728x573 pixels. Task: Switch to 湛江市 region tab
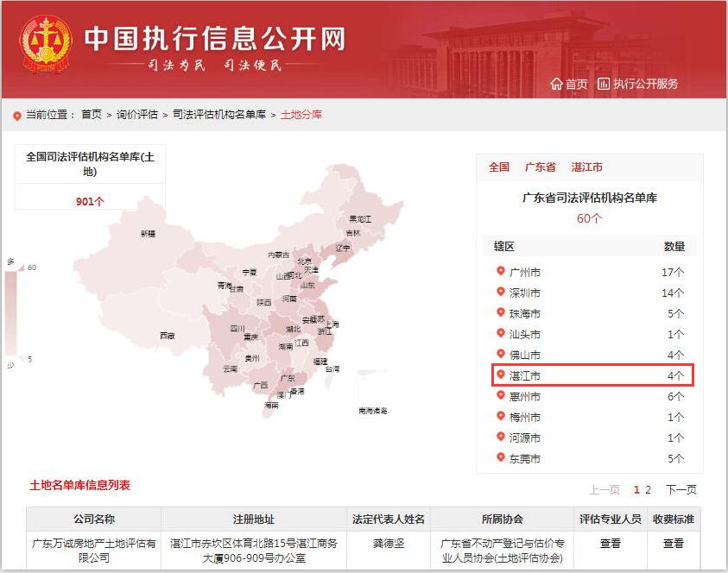pyautogui.click(x=587, y=167)
